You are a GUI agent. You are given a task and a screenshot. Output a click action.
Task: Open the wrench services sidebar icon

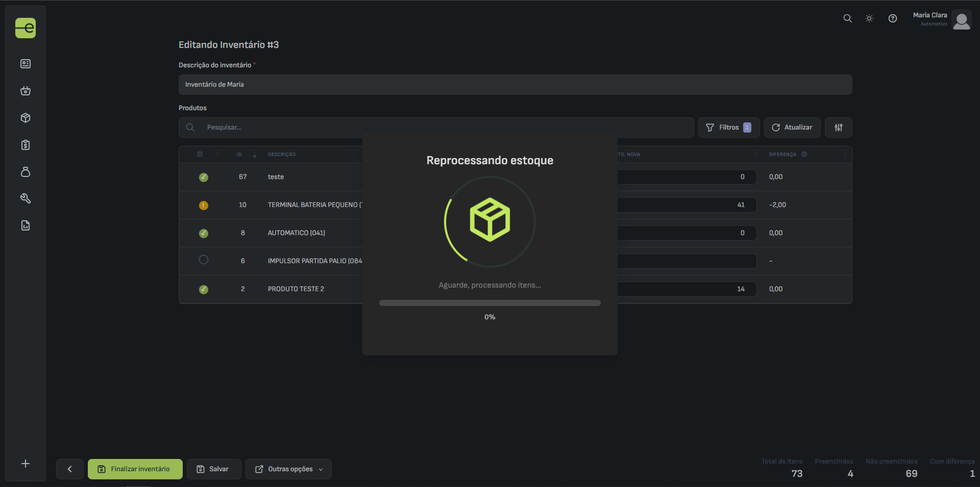[x=26, y=198]
